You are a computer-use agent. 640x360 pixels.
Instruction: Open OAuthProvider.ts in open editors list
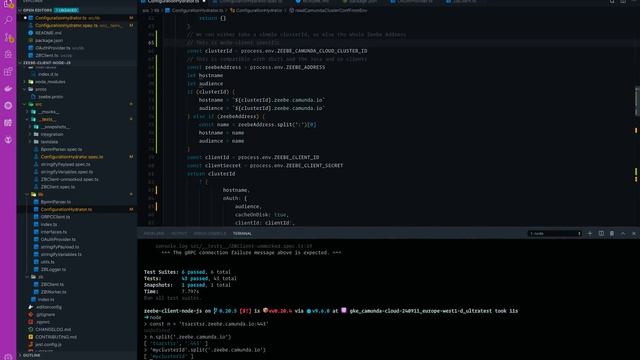point(53,48)
